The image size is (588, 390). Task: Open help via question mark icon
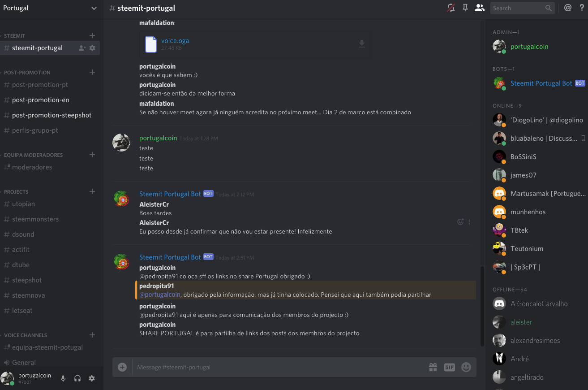pyautogui.click(x=582, y=8)
